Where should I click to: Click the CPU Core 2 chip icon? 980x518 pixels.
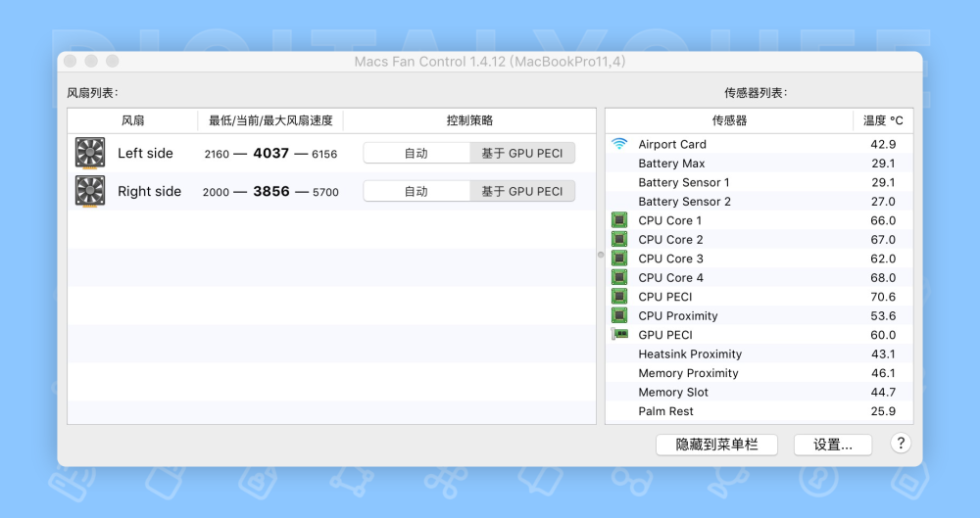[618, 239]
